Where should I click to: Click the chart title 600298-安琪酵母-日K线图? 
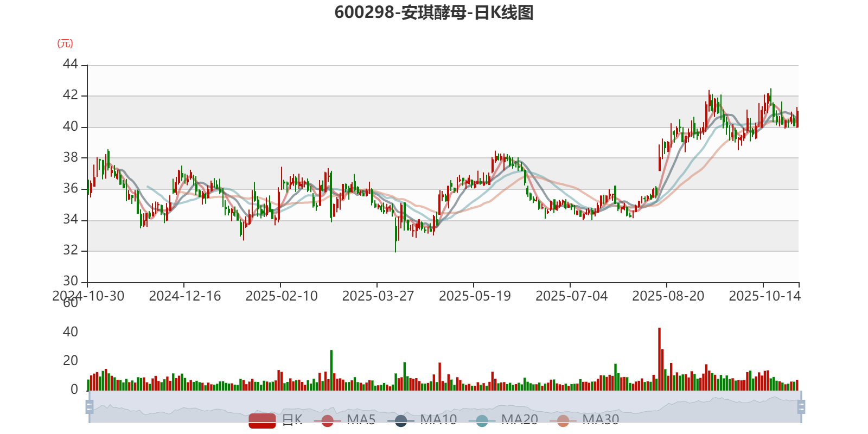click(434, 12)
